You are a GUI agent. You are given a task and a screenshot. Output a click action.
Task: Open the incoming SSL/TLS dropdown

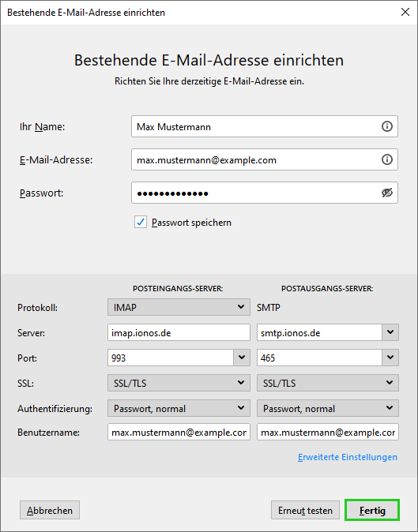[179, 383]
